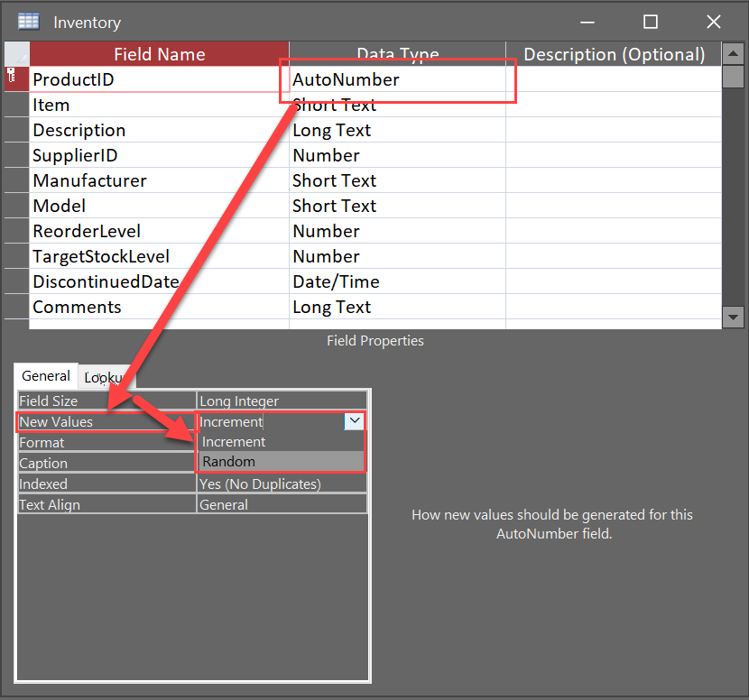The width and height of the screenshot is (749, 700).
Task: Click the Field Name column header
Action: (159, 54)
